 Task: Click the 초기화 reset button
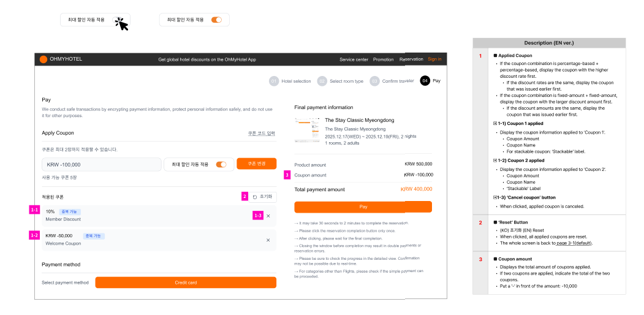263,197
